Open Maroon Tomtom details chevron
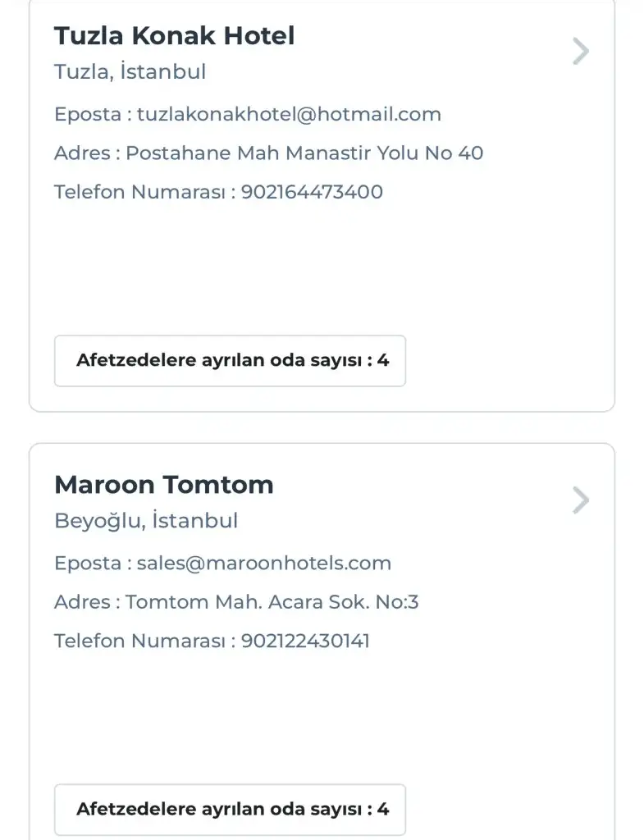This screenshot has width=644, height=840. coord(581,500)
